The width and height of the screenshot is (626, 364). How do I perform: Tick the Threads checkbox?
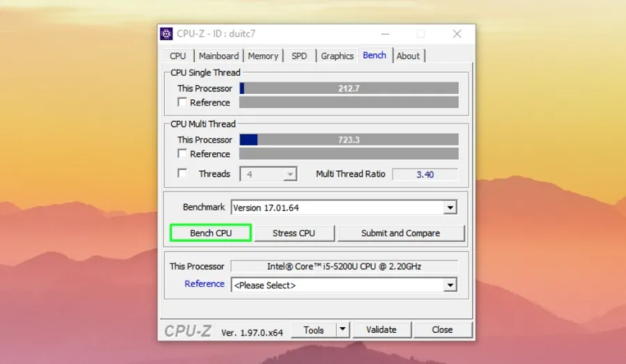[x=182, y=174]
